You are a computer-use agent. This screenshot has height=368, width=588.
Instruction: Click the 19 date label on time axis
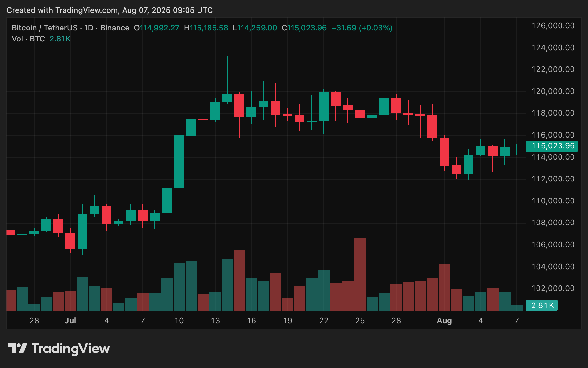click(288, 321)
